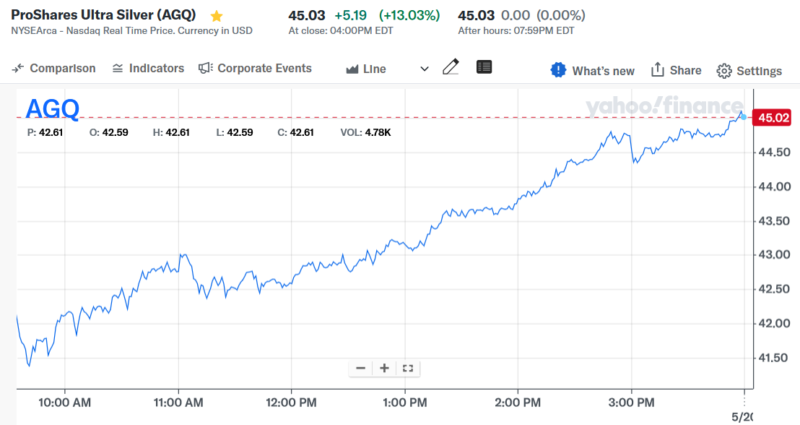Open chart Settings gear
The height and width of the screenshot is (425, 800).
pyautogui.click(x=749, y=70)
